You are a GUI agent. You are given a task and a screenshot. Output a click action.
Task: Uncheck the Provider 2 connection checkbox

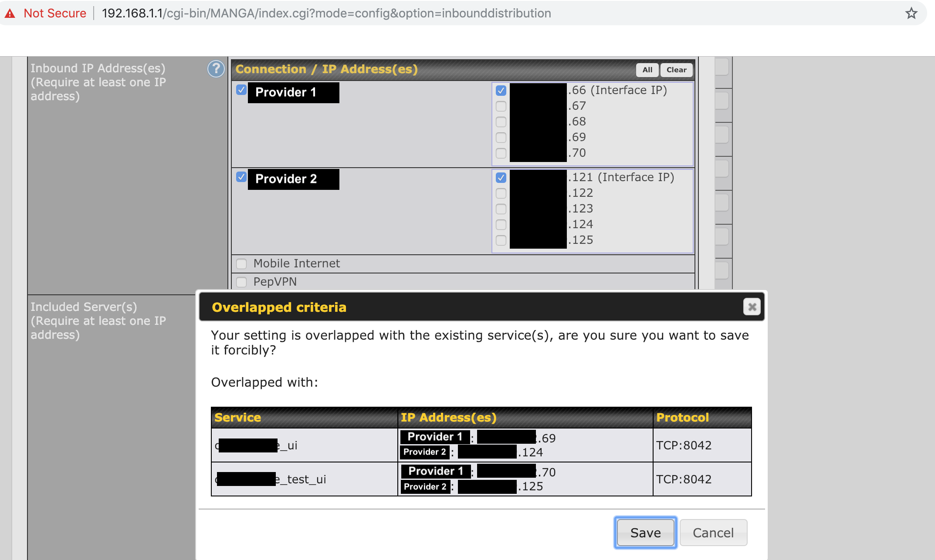click(x=241, y=177)
